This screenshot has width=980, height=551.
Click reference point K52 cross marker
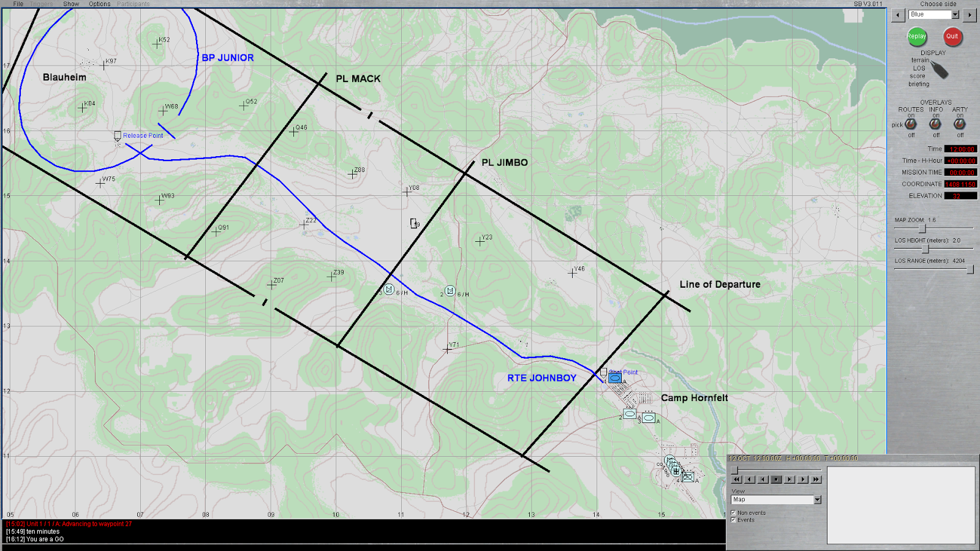[157, 43]
